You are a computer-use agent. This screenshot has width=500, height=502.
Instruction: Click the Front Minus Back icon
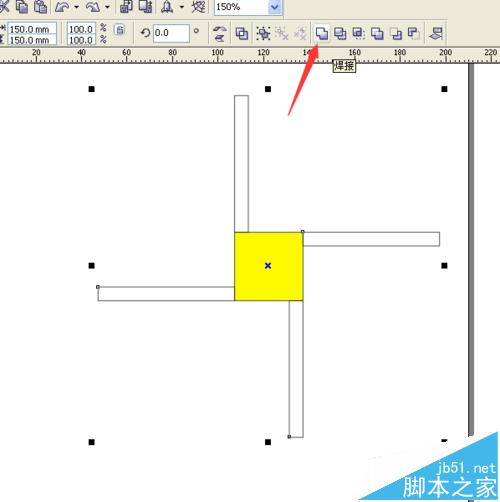click(x=396, y=33)
